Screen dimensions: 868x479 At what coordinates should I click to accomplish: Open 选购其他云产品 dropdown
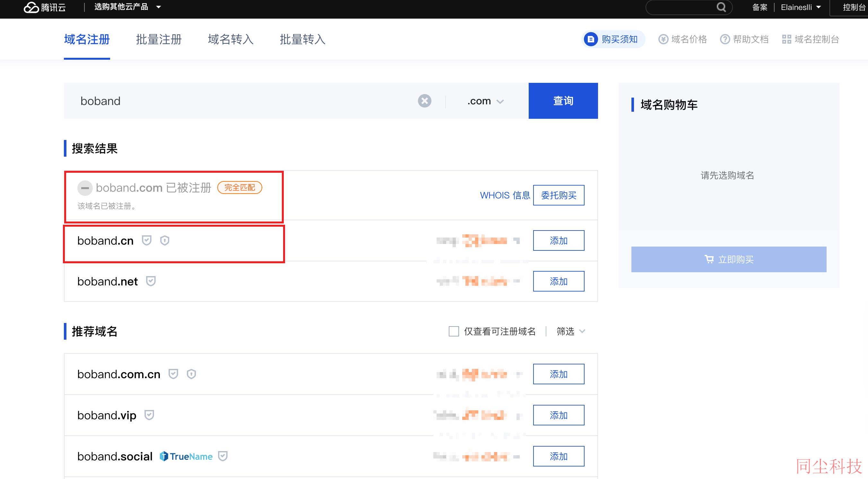[127, 7]
